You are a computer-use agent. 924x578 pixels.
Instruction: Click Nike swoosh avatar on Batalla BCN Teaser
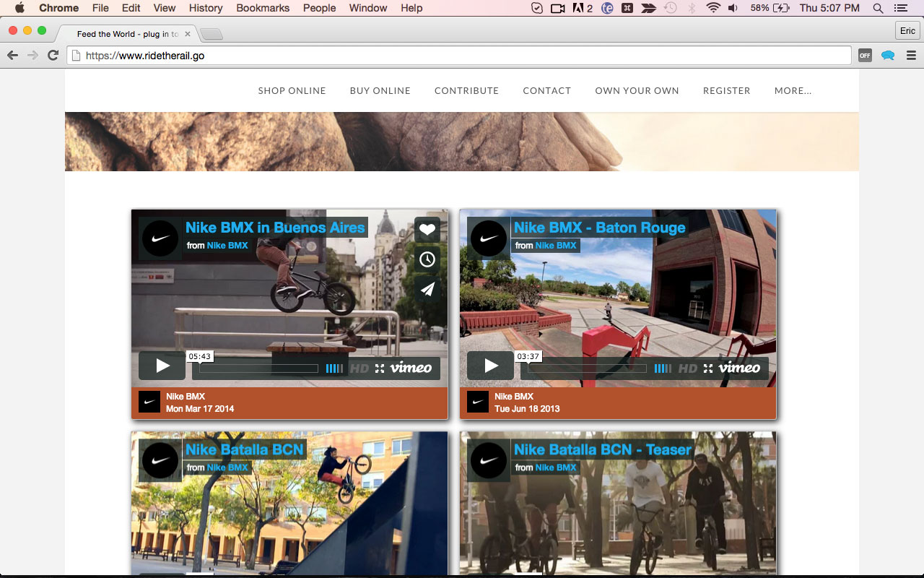click(488, 460)
